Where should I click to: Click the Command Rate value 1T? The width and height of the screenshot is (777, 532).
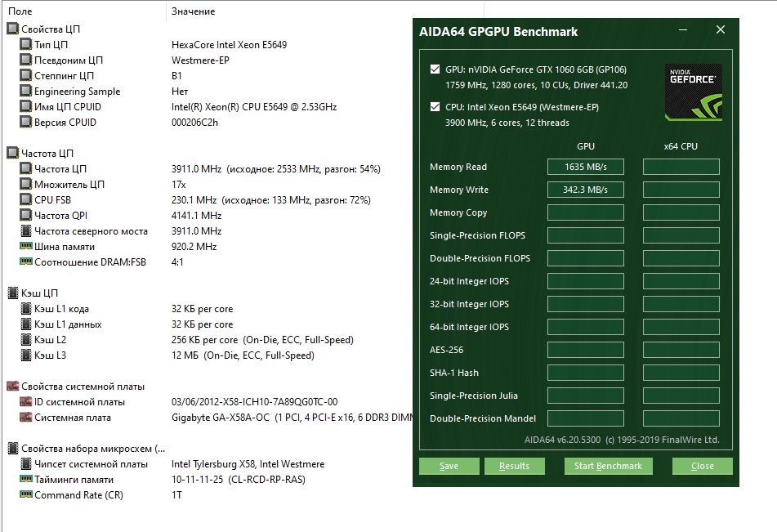click(x=177, y=494)
